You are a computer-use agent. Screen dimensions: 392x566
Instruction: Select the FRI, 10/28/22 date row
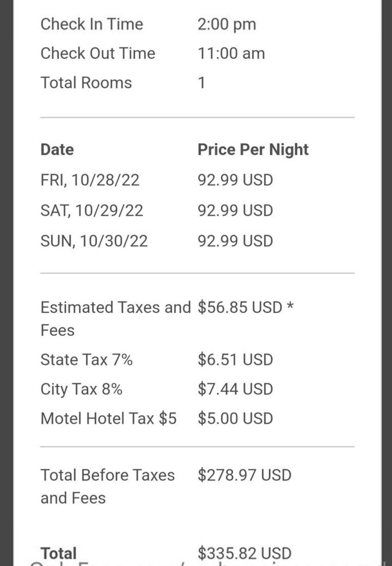click(90, 180)
